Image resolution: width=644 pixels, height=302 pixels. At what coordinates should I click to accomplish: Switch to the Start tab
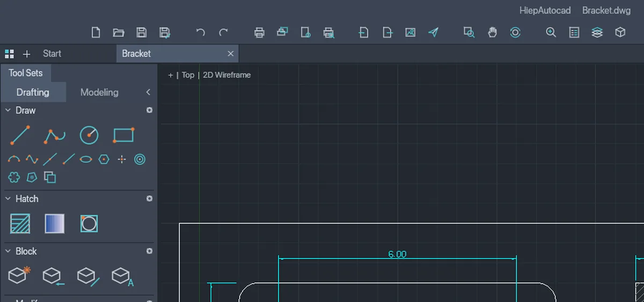pos(52,53)
